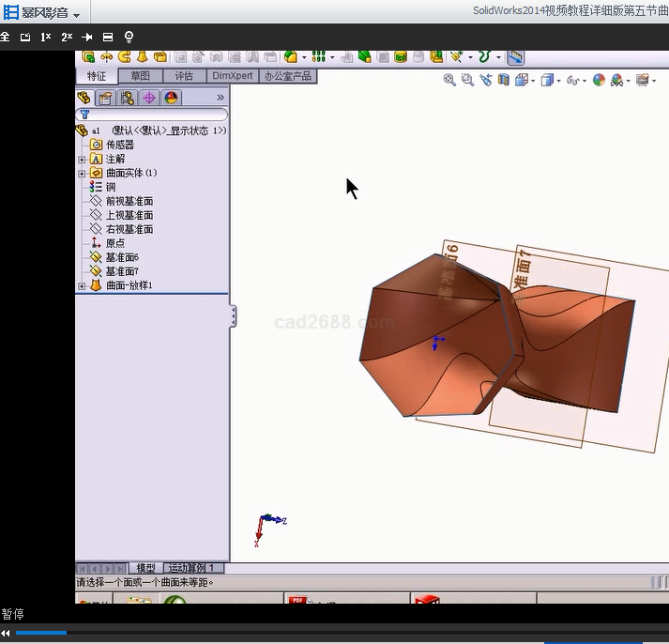
Task: Toggle 1x video size in player
Action: tap(45, 37)
